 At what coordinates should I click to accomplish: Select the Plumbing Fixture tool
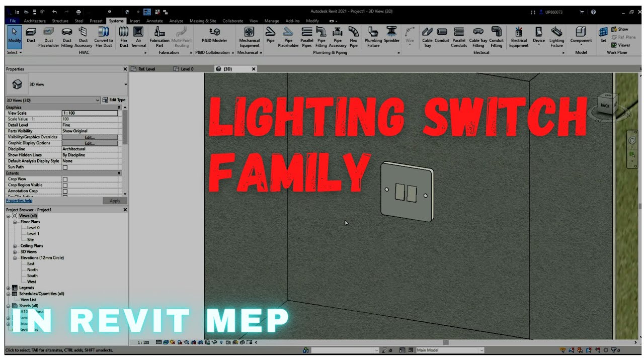(x=373, y=37)
